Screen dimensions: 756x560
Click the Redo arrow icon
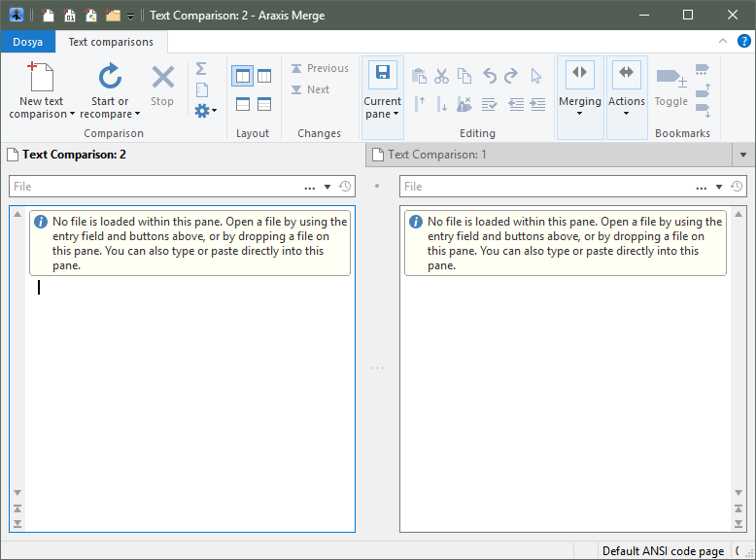click(x=511, y=76)
